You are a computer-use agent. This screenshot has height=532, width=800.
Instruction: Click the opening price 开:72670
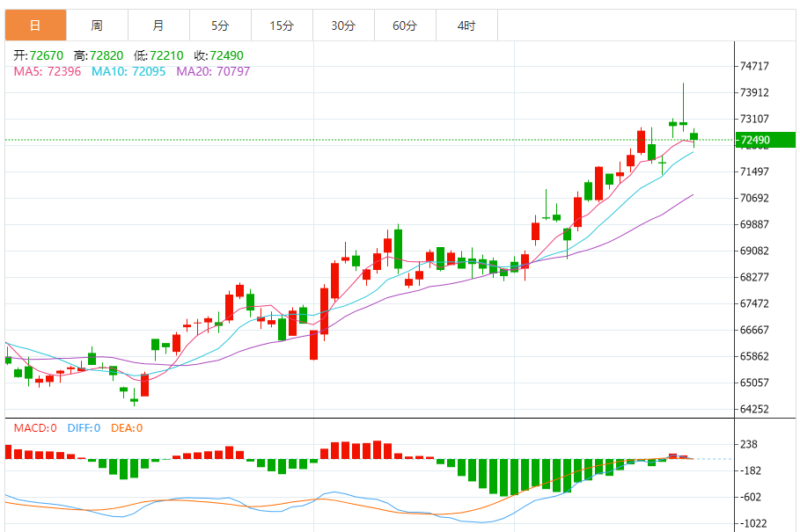pos(38,55)
